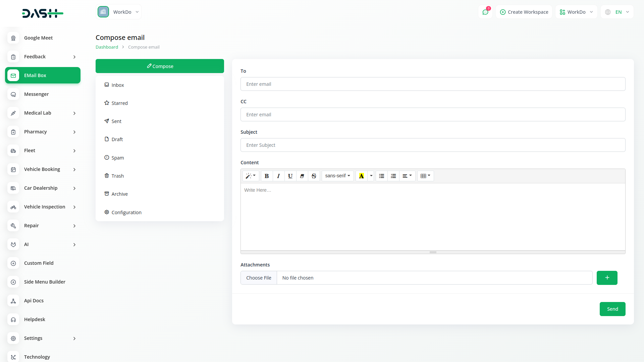Apply the yellow highlight text color

pyautogui.click(x=362, y=176)
